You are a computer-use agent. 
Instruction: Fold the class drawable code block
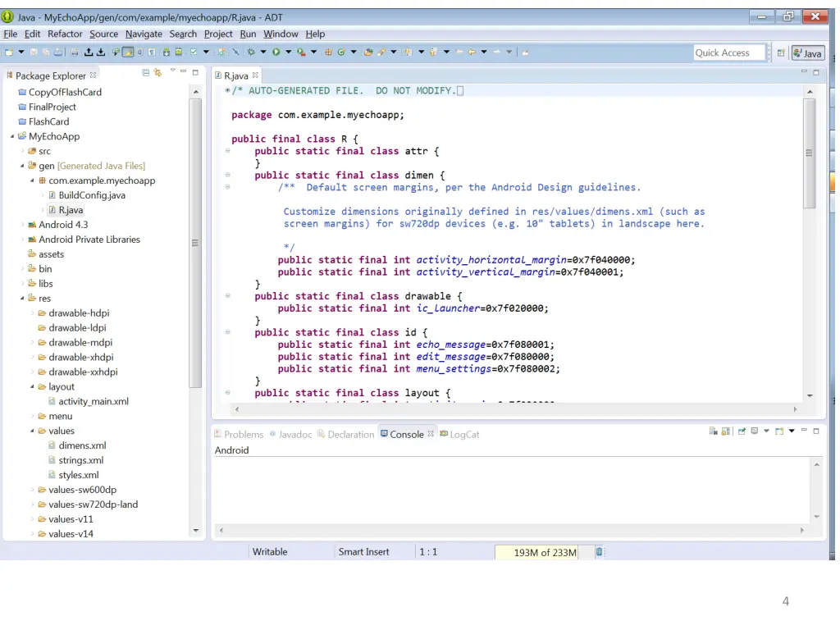click(x=228, y=295)
